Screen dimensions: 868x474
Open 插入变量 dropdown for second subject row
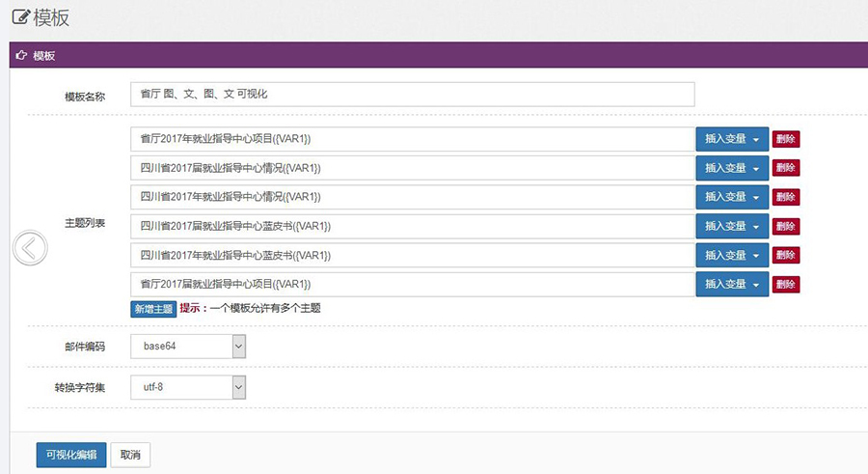(732, 168)
